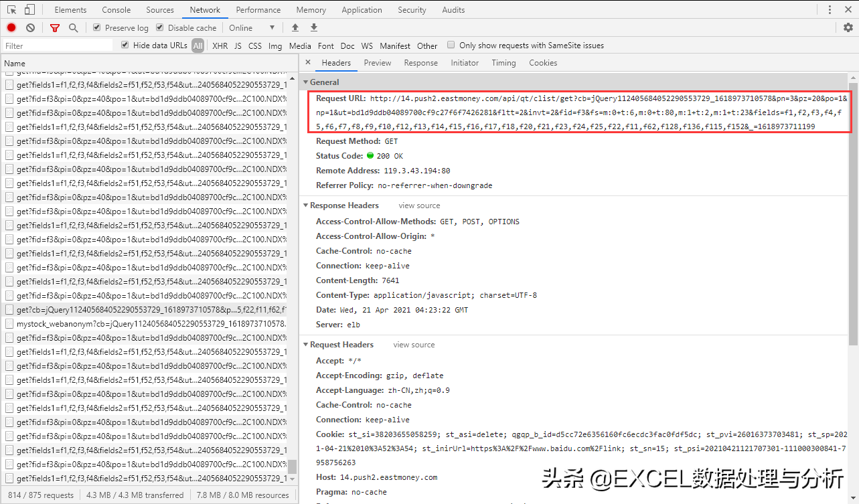Open the Security panel
This screenshot has width=859, height=504.
pos(412,9)
